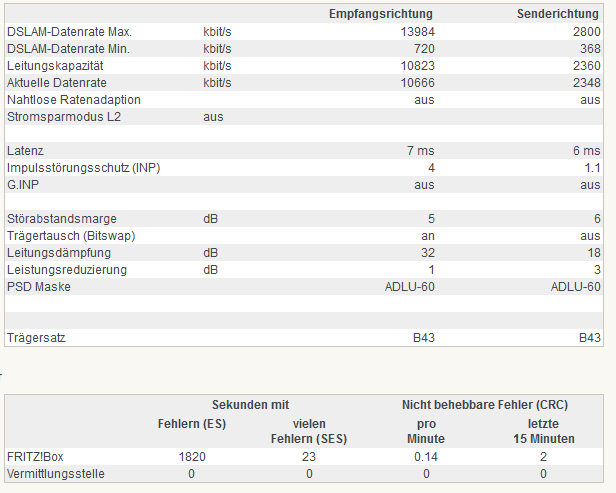Click the Latenz row label
The width and height of the screenshot is (616, 493).
(25, 151)
